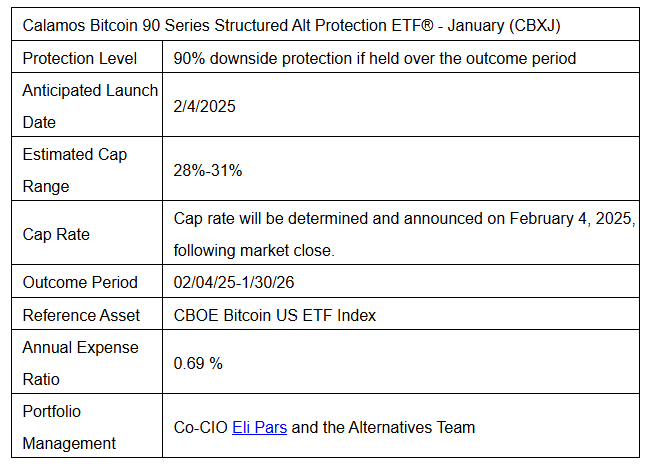Screen dimensions: 650x464
Task: Click the table title mentioning CBXJ
Action: coord(291,25)
